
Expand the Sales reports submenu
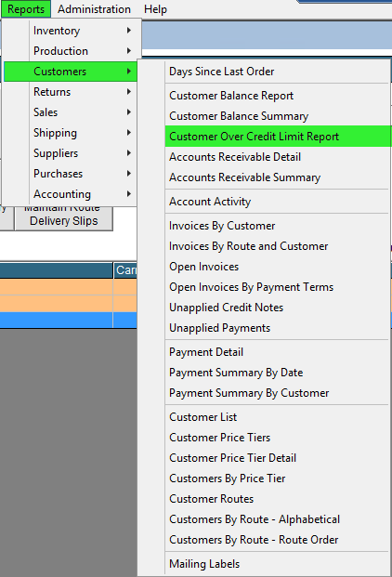pyautogui.click(x=70, y=112)
